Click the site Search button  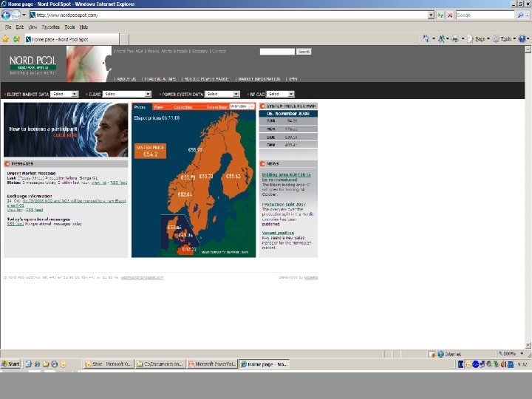point(304,52)
